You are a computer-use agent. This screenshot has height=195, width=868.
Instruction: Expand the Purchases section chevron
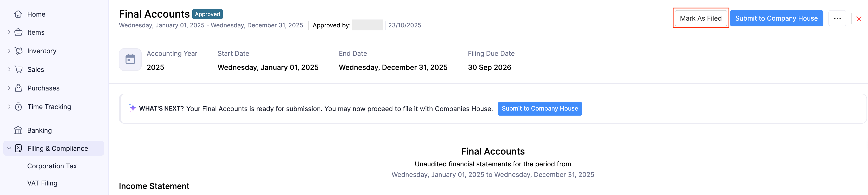point(9,88)
